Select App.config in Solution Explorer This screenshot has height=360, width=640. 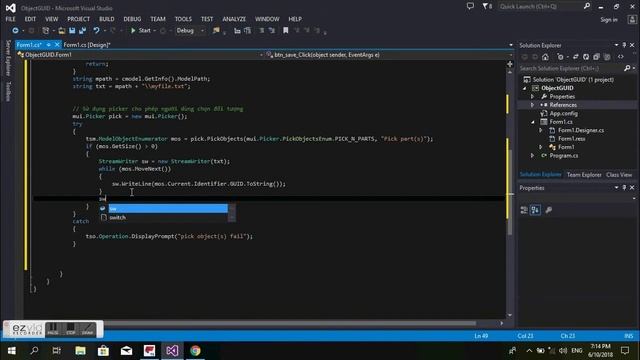tap(563, 113)
